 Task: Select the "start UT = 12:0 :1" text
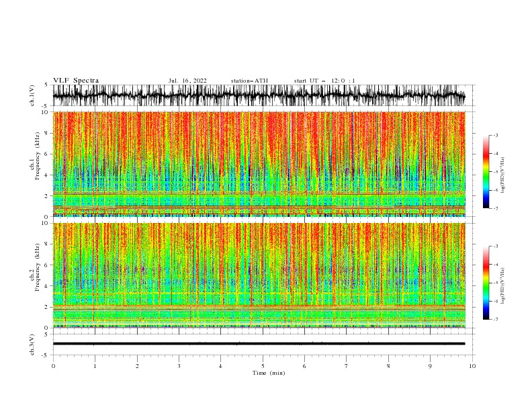click(x=324, y=81)
